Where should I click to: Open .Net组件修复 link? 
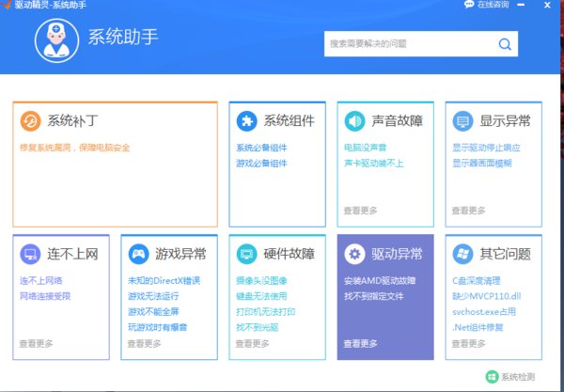[478, 327]
